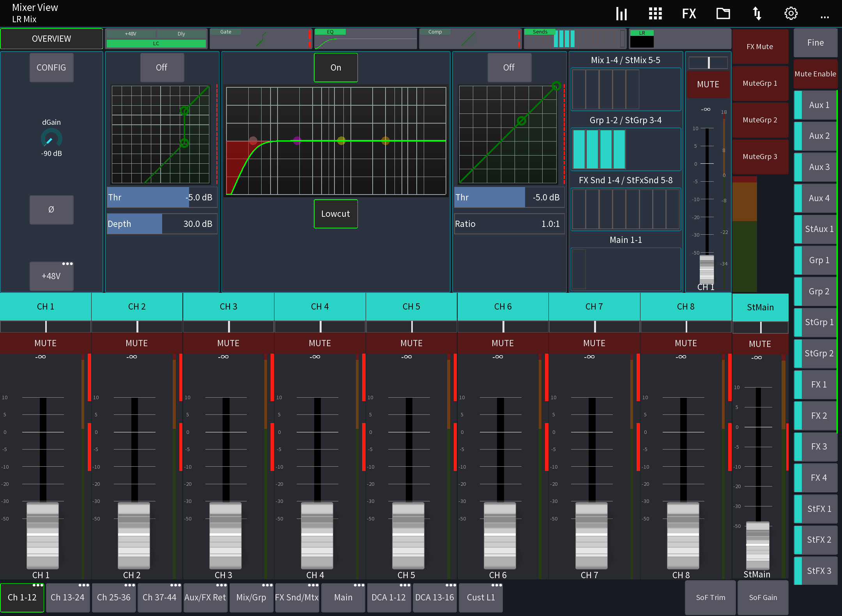Open the scenes folder icon
Screen dimensions: 842x616
[x=723, y=13]
